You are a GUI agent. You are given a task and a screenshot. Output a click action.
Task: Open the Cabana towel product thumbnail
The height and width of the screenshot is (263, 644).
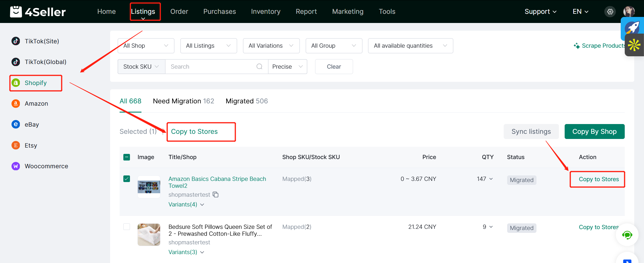pos(149,187)
